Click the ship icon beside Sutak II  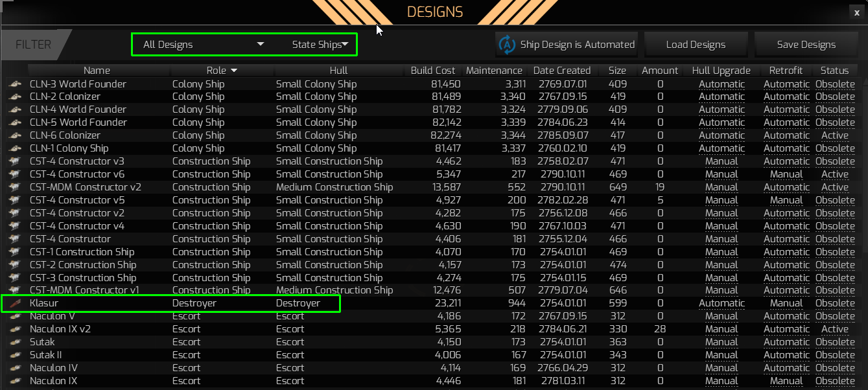click(14, 355)
